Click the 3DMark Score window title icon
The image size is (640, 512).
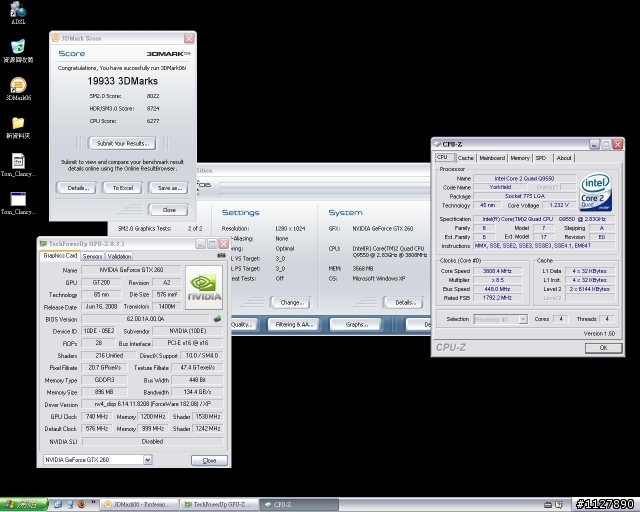55,38
